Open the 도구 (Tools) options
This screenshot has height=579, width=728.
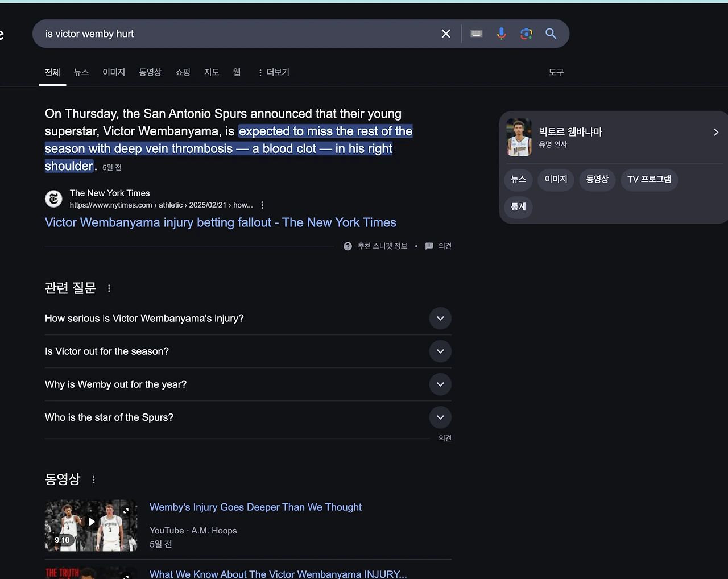point(556,72)
